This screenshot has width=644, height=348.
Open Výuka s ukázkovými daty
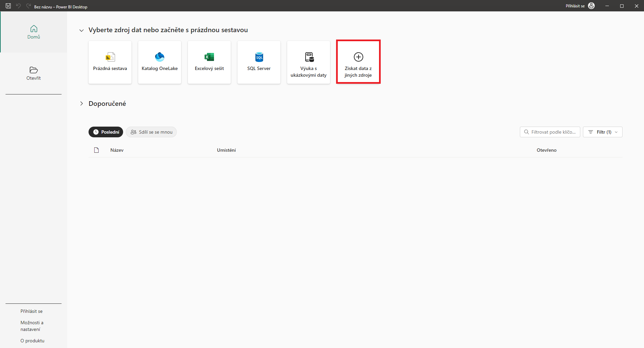pyautogui.click(x=308, y=62)
